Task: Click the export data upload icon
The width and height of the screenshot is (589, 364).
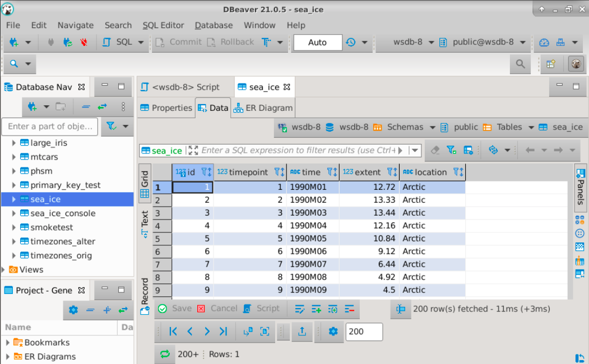Action: coord(302,332)
